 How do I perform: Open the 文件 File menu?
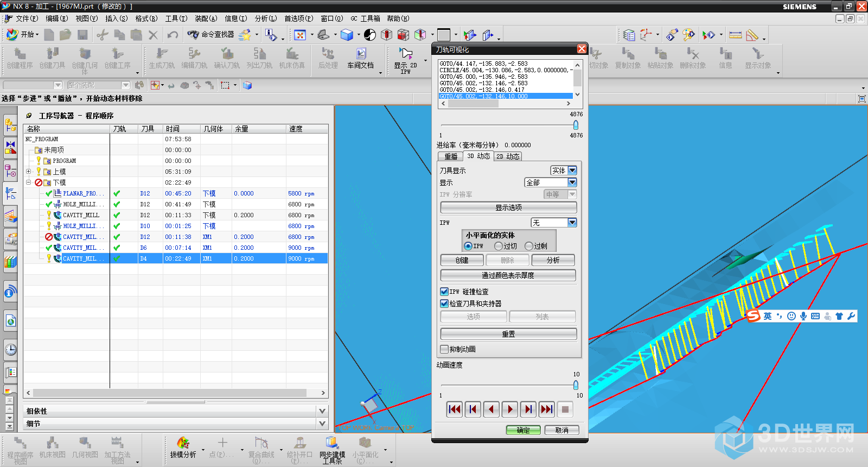click(x=26, y=18)
